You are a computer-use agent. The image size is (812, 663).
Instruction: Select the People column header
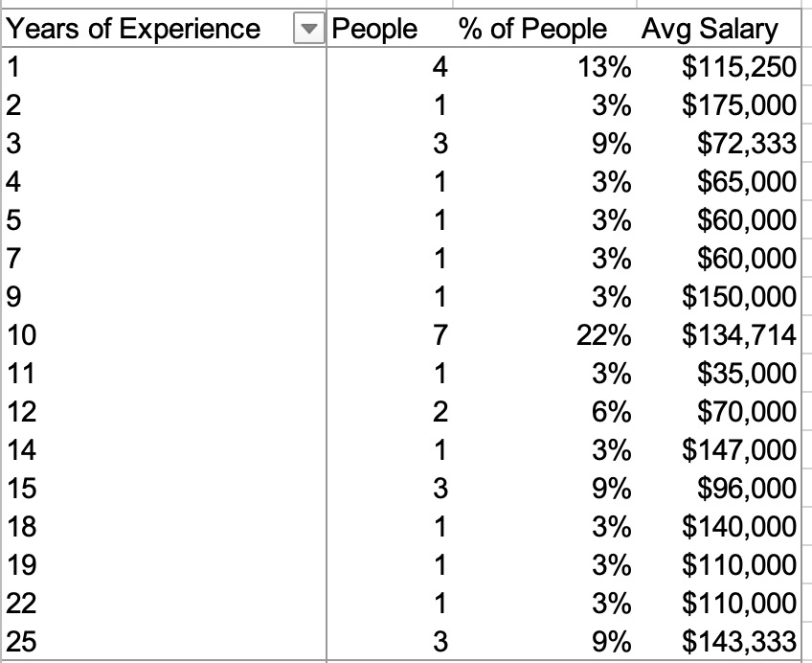(x=374, y=29)
